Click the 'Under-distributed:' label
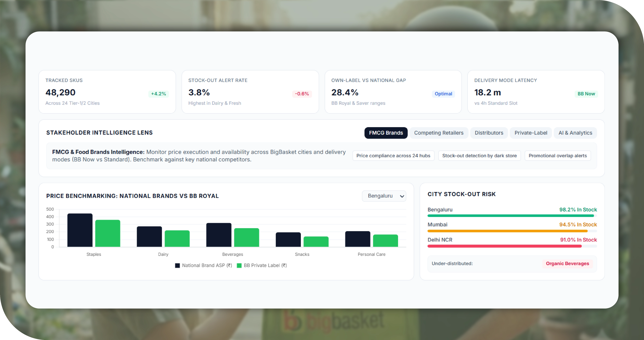 tap(452, 263)
